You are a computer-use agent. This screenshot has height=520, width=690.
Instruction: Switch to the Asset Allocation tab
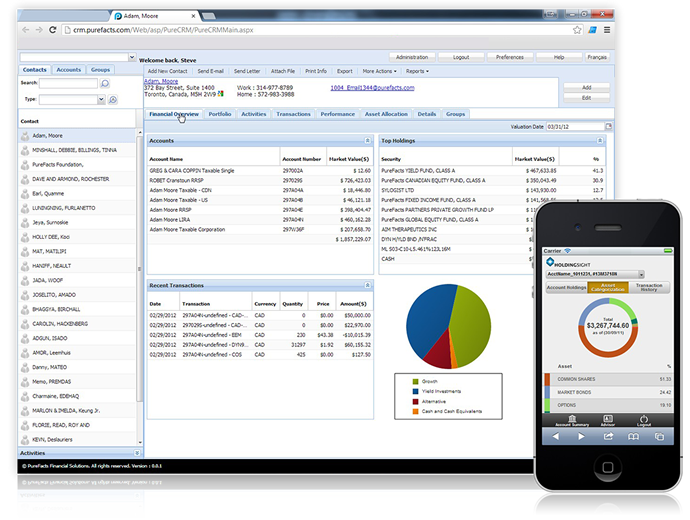[386, 114]
